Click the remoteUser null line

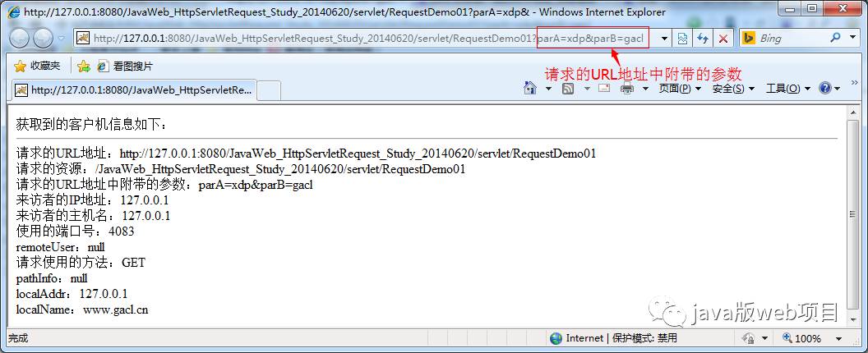coord(60,247)
